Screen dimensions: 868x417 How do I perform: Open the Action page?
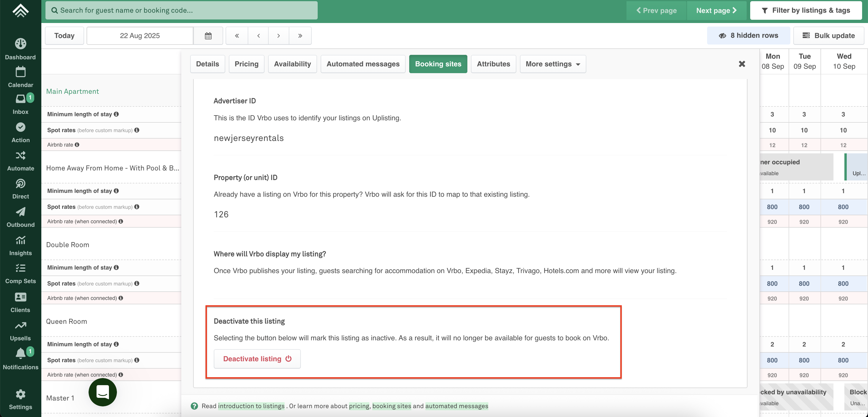point(21,133)
